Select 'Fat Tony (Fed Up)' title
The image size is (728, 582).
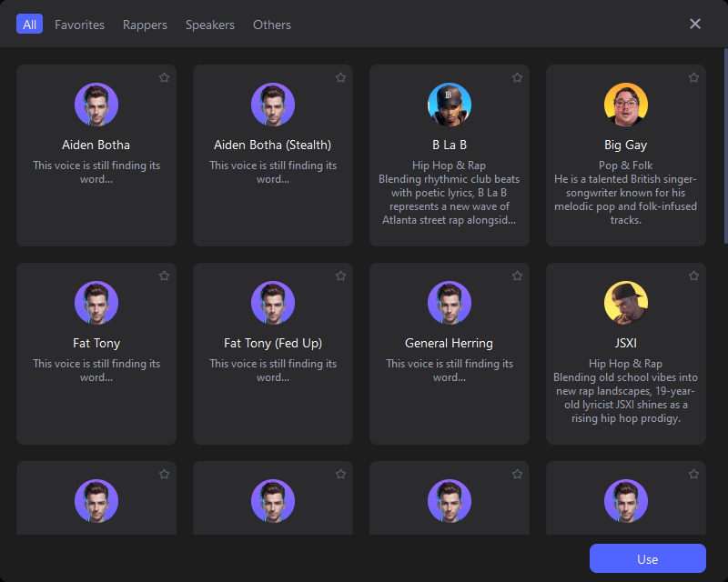pos(273,344)
